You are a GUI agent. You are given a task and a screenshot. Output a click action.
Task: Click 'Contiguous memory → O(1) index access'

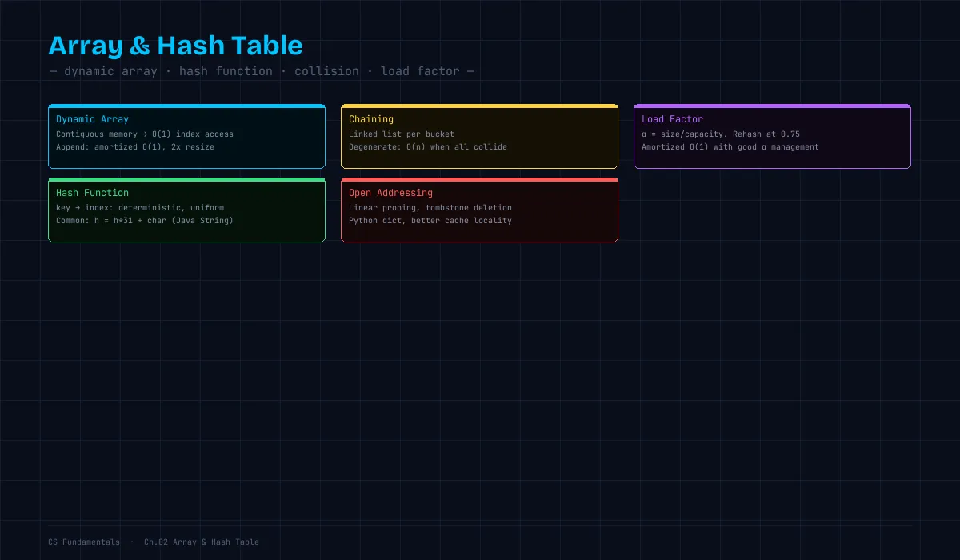coord(145,134)
